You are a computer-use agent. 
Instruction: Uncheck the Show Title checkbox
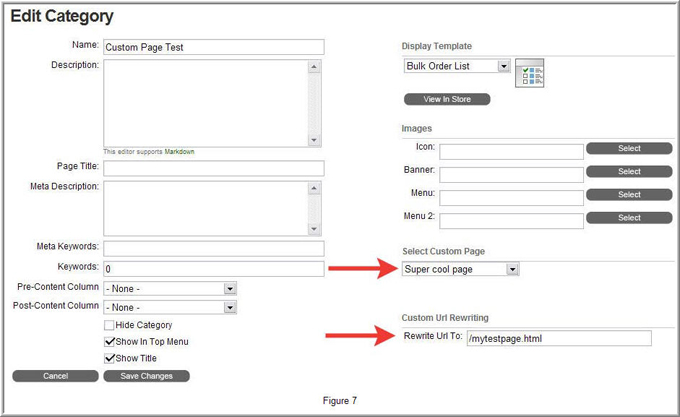[109, 358]
